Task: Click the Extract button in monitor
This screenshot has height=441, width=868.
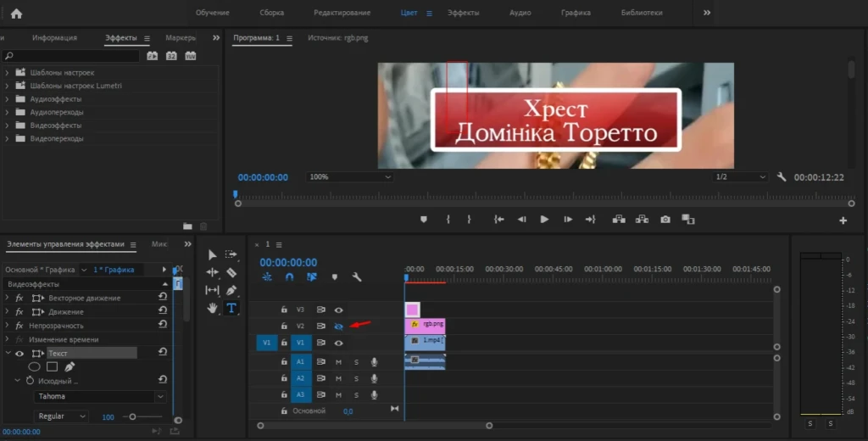Action: pyautogui.click(x=642, y=220)
